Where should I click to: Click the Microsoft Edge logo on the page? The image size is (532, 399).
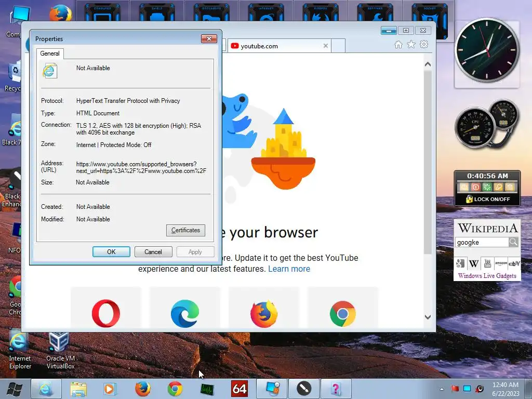tap(185, 313)
